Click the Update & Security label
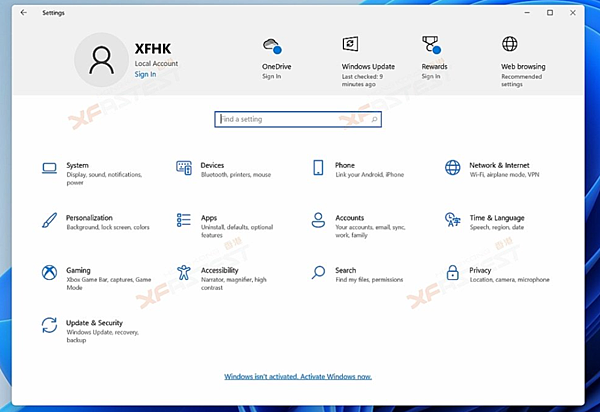 (x=94, y=323)
